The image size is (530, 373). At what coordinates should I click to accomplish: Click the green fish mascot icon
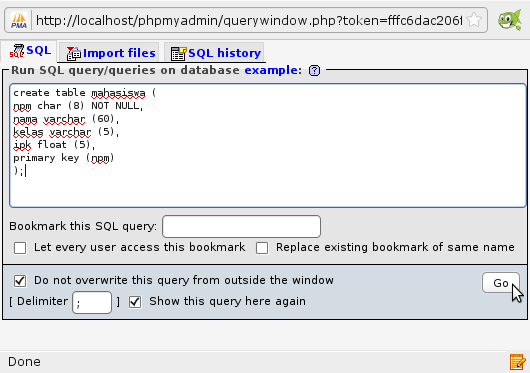510,20
